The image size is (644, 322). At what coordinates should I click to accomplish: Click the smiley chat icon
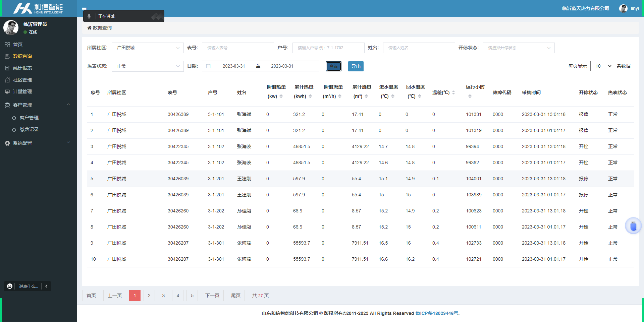tap(10, 286)
